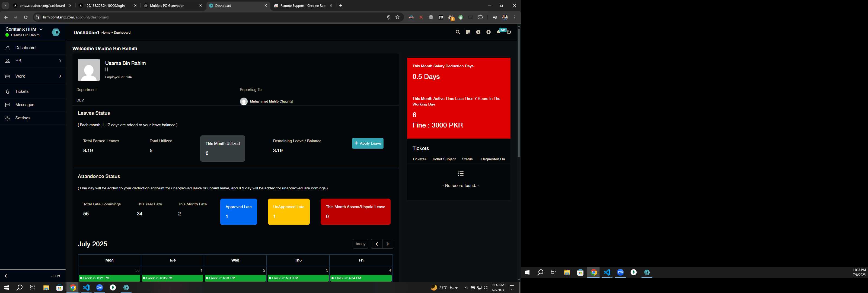
Task: Open the Extensions puzzle icon
Action: [480, 17]
